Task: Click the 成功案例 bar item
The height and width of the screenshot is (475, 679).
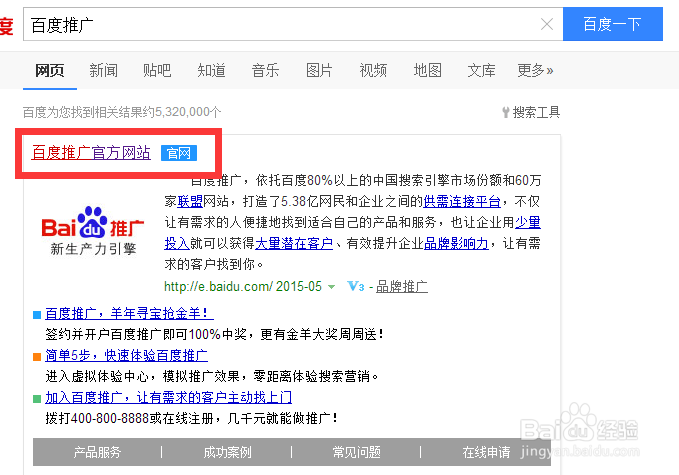Action: tap(227, 452)
